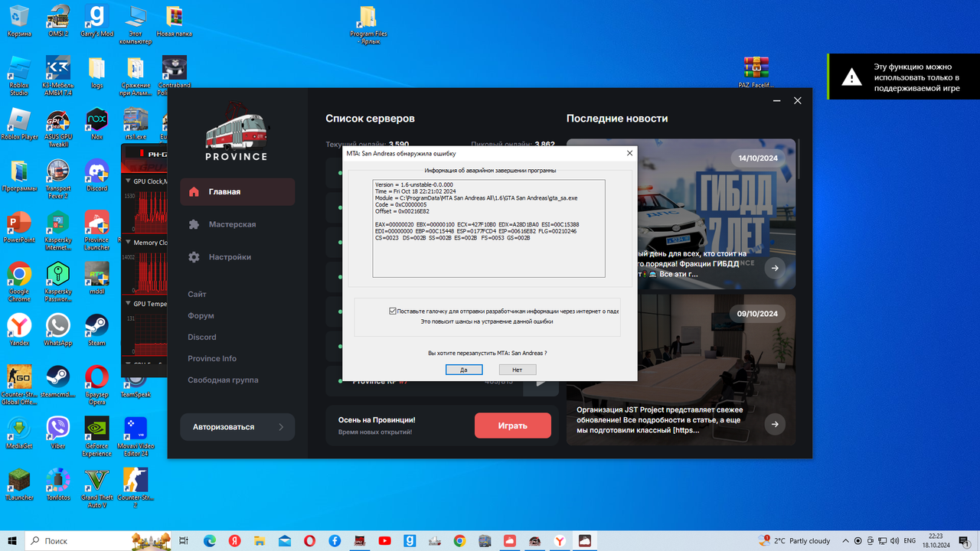Click the taskbar Поиск search box
Image resolution: width=980 pixels, height=551 pixels.
(98, 540)
